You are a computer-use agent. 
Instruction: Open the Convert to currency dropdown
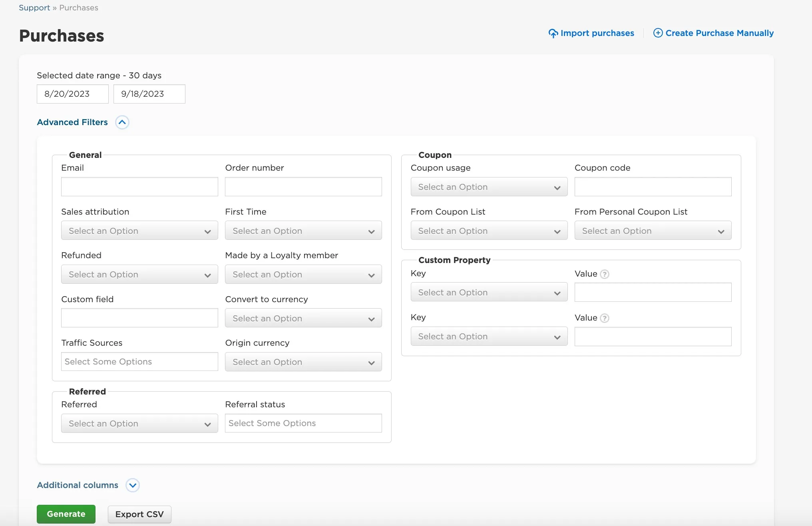[x=303, y=318]
